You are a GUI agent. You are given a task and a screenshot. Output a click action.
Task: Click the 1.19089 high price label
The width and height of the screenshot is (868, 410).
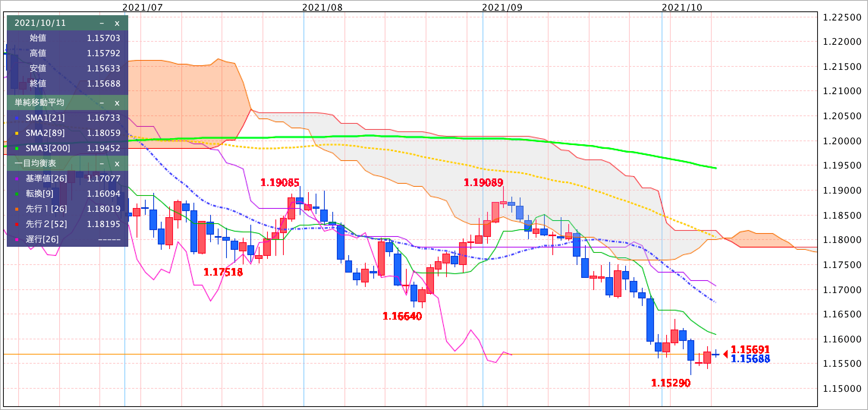484,183
